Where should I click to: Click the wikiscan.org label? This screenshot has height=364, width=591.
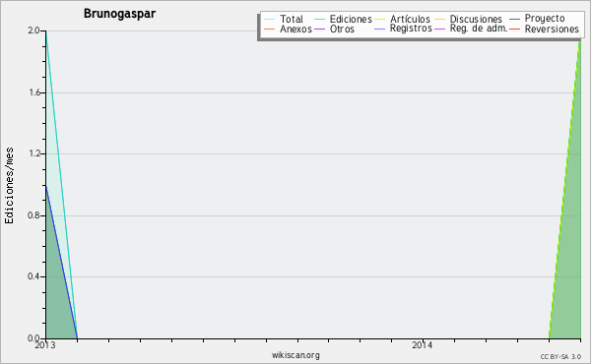[x=295, y=355]
